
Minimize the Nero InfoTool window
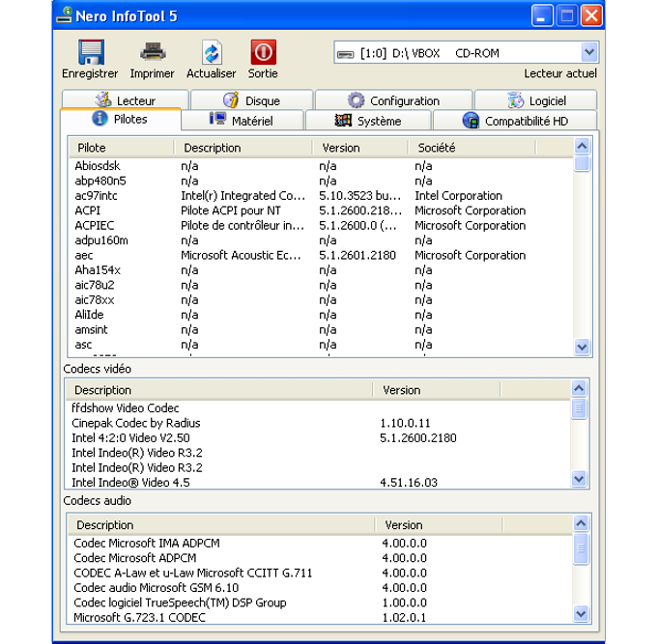tap(542, 15)
